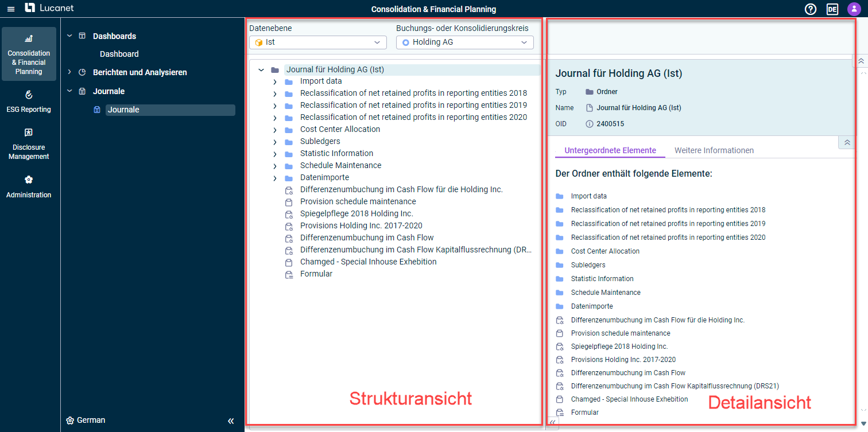
Task: Collapse the Dashboards navigation group
Action: point(69,36)
